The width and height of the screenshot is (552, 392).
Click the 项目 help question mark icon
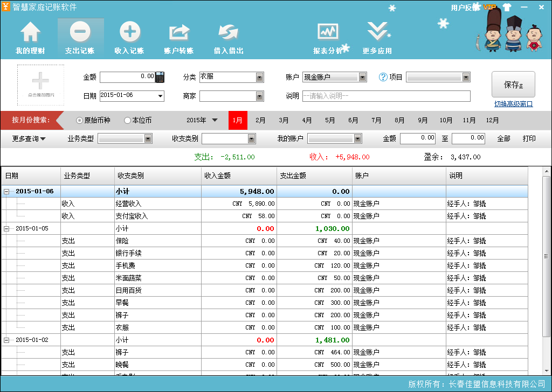[x=383, y=77]
